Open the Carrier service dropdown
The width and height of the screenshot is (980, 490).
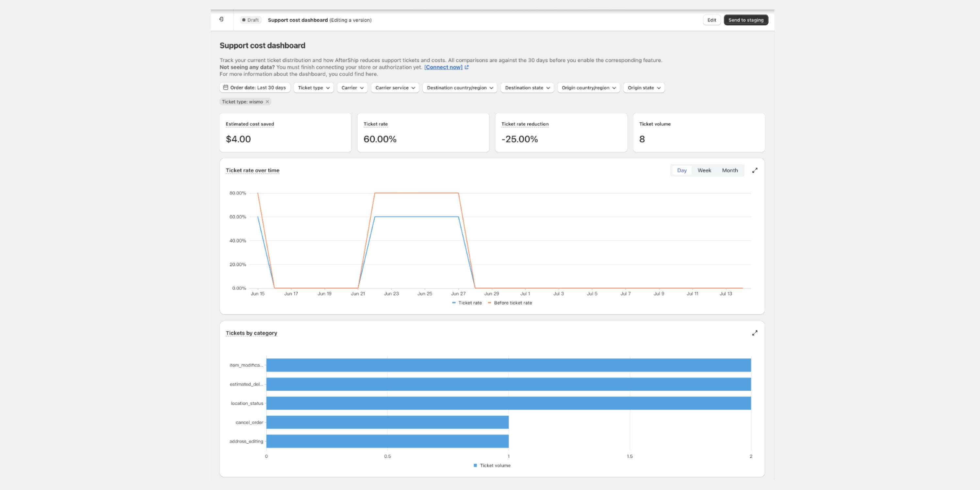pyautogui.click(x=395, y=88)
